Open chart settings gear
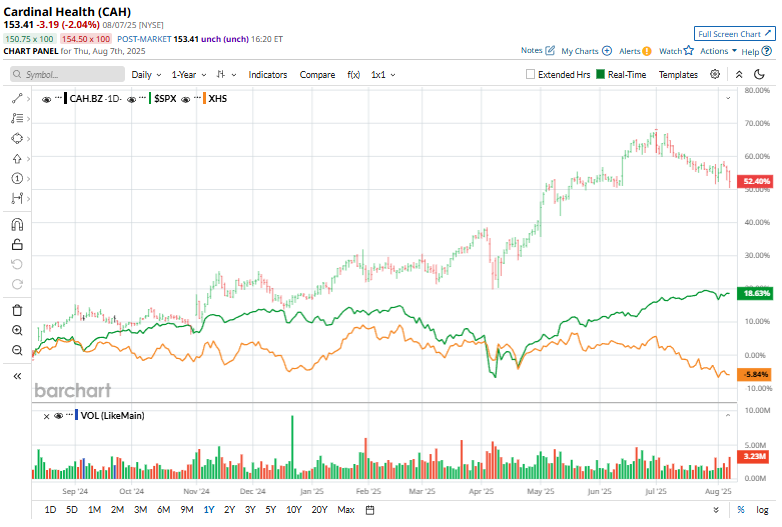This screenshot has width=782, height=527. (x=715, y=74)
